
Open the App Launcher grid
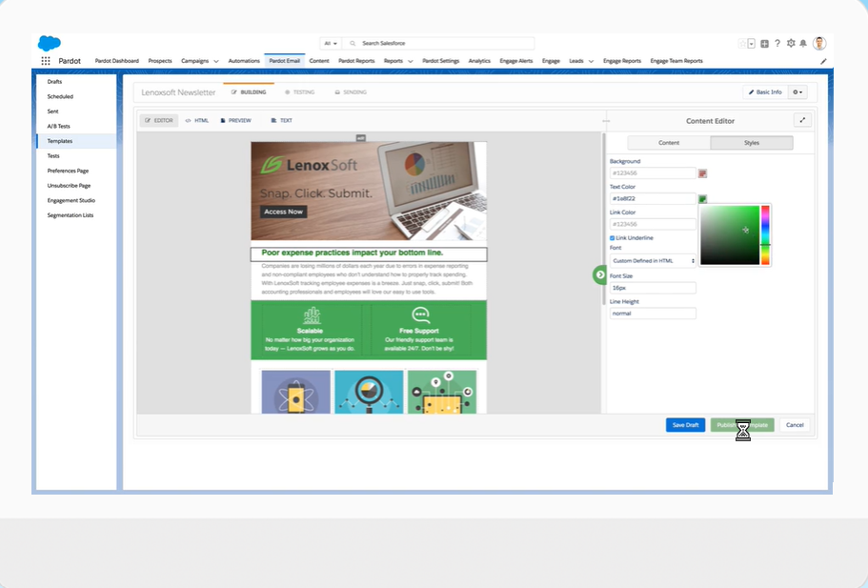tap(45, 60)
